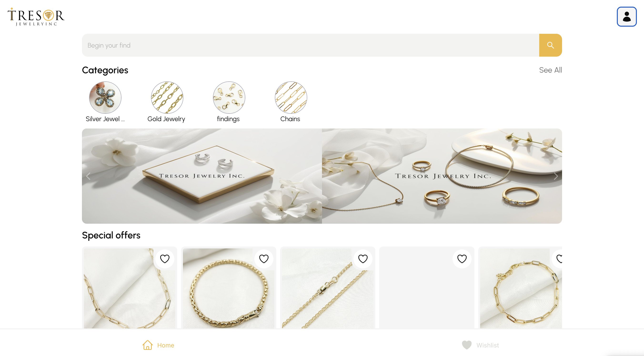Image resolution: width=644 pixels, height=356 pixels.
Task: Toggle wishlist heart on braided gold bracelet
Action: click(264, 259)
